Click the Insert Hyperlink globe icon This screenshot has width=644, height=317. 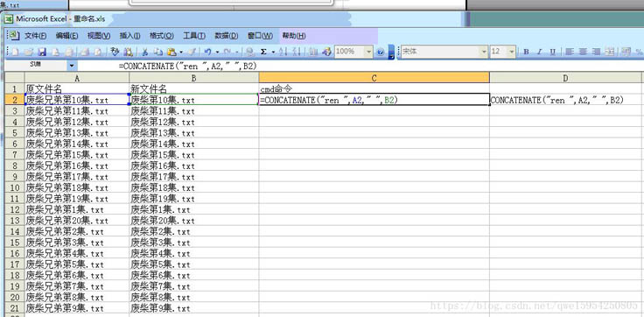tap(249, 52)
